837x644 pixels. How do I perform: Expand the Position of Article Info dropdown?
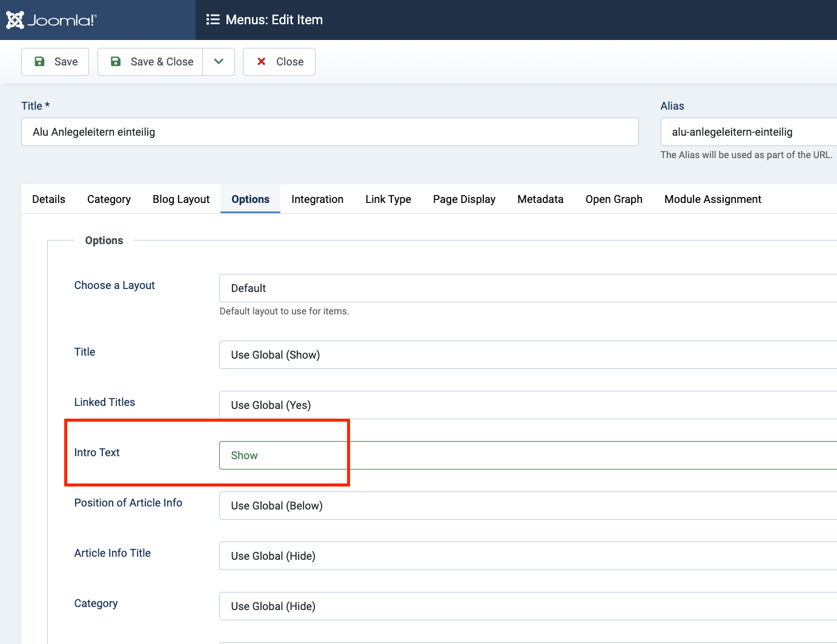(x=527, y=506)
